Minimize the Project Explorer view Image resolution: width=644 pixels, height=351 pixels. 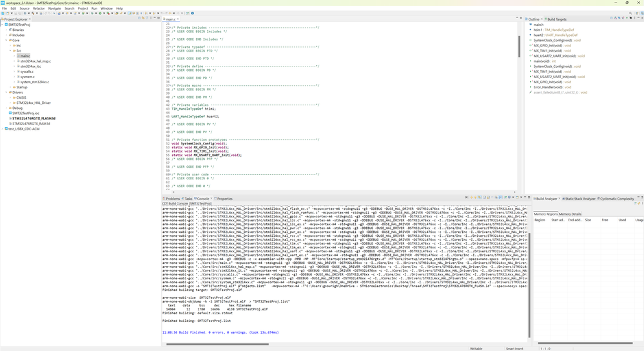[155, 17]
